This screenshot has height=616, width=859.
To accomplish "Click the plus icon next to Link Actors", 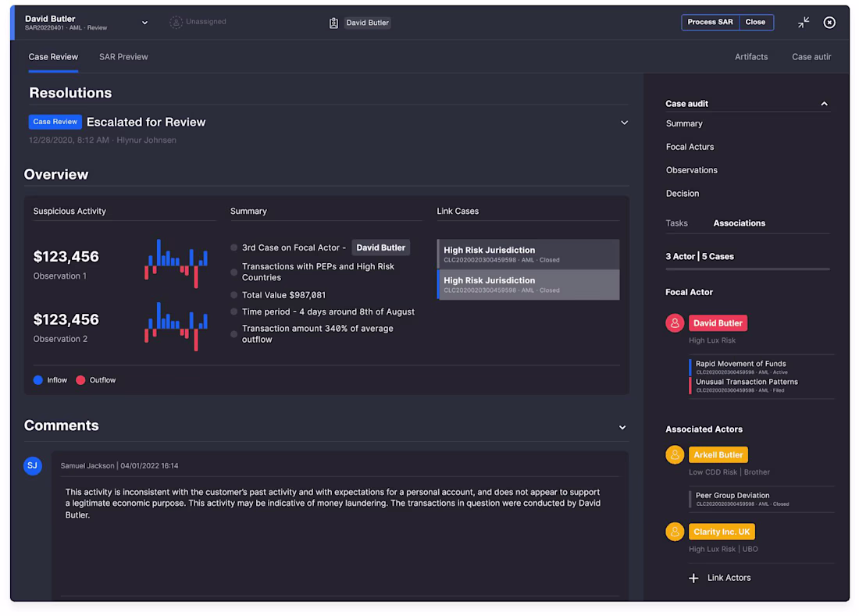I will coord(693,579).
